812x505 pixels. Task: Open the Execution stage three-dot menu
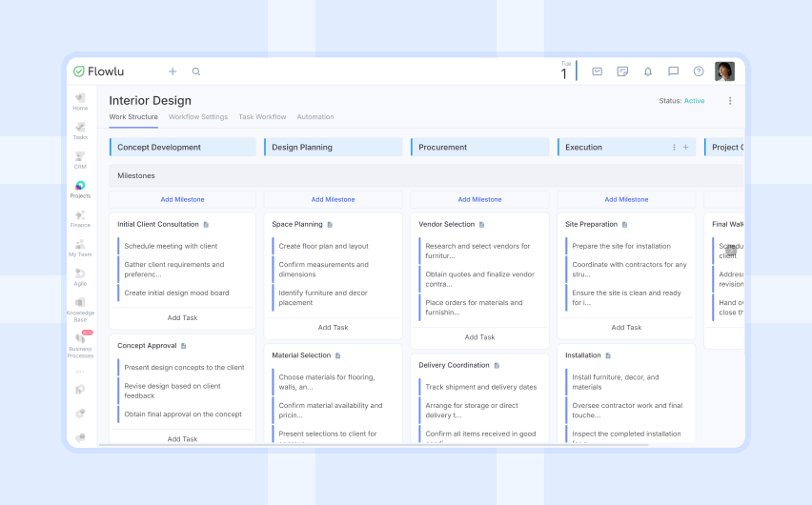pyautogui.click(x=674, y=148)
